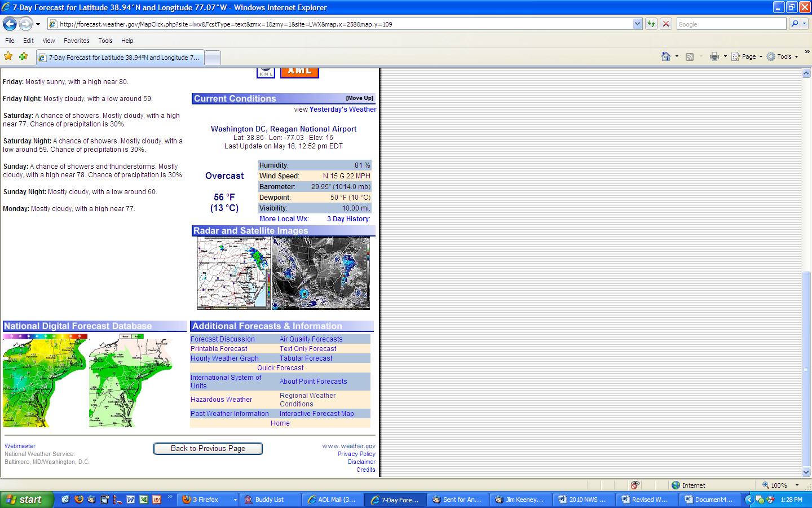Click the magnifier search icon
The height and width of the screenshot is (508, 812).
pos(795,24)
